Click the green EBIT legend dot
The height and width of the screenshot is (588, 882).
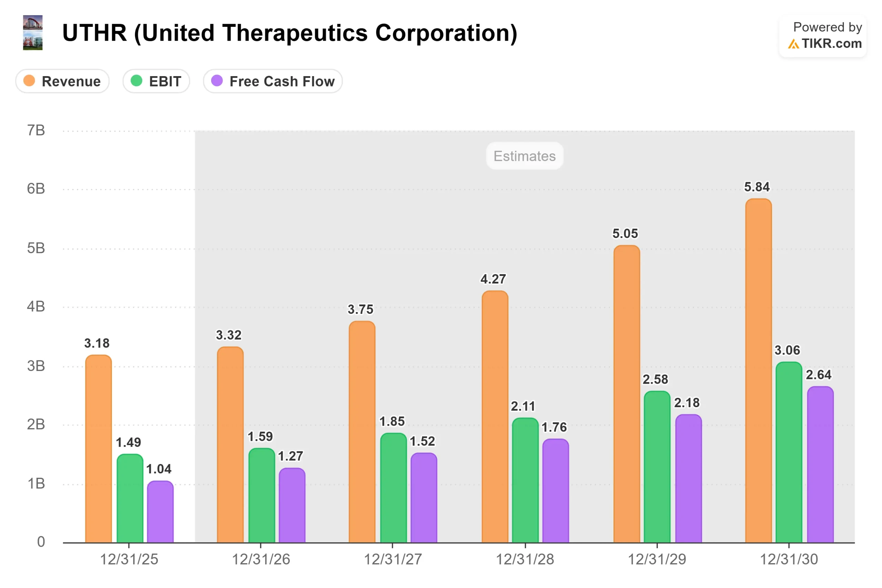point(136,81)
